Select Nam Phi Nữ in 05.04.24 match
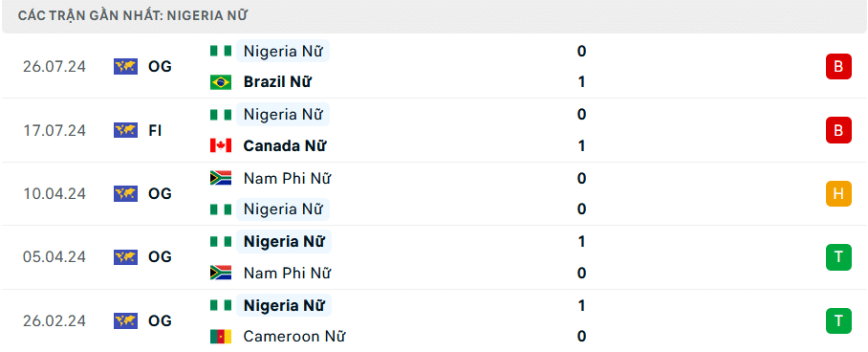 click(287, 273)
